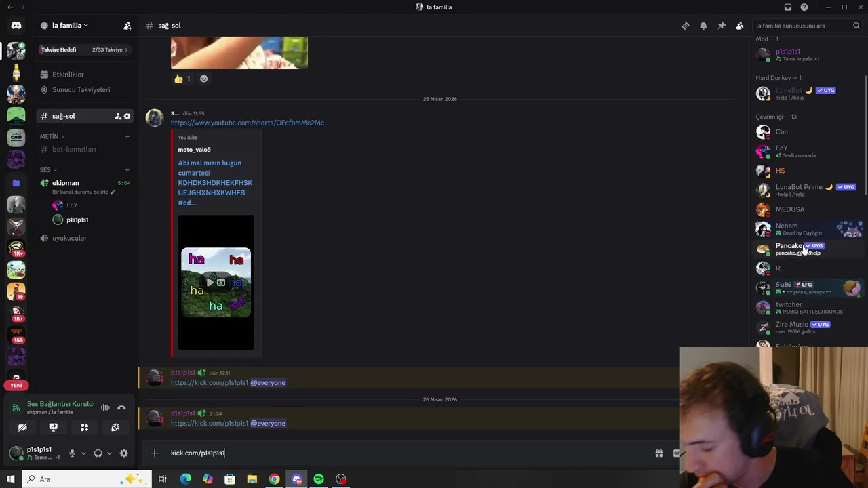
Task: Open the Threads icon in channel header
Action: click(685, 26)
